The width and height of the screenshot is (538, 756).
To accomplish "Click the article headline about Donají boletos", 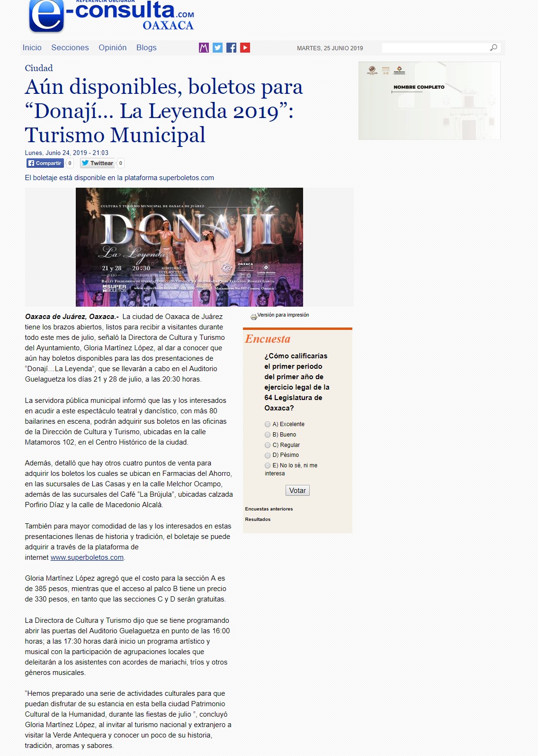I will coord(164,111).
